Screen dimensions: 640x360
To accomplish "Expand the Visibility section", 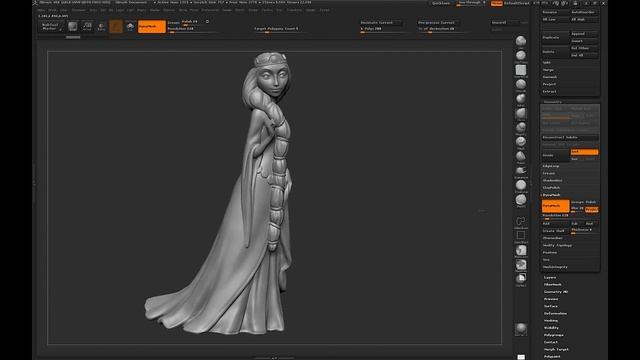I will click(x=551, y=328).
